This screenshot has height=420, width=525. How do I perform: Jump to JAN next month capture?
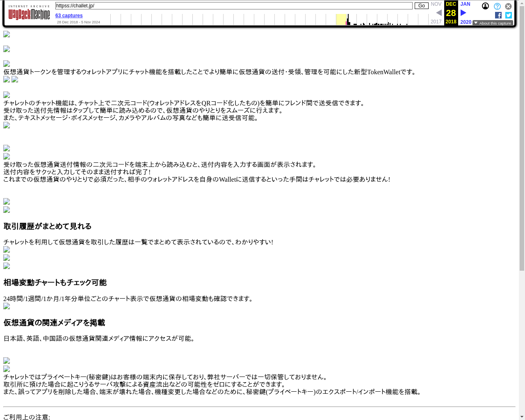click(465, 4)
